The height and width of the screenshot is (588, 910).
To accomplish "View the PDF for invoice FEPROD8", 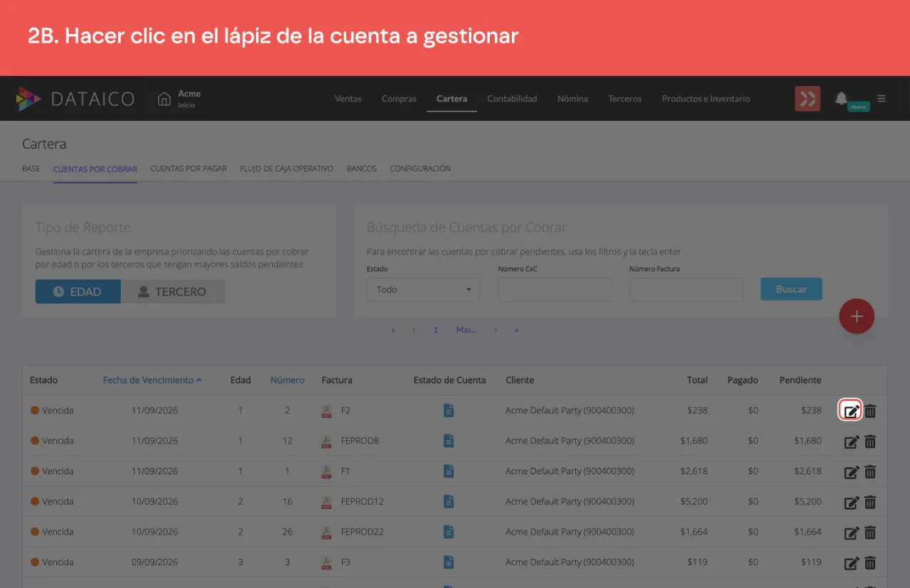I will [326, 441].
